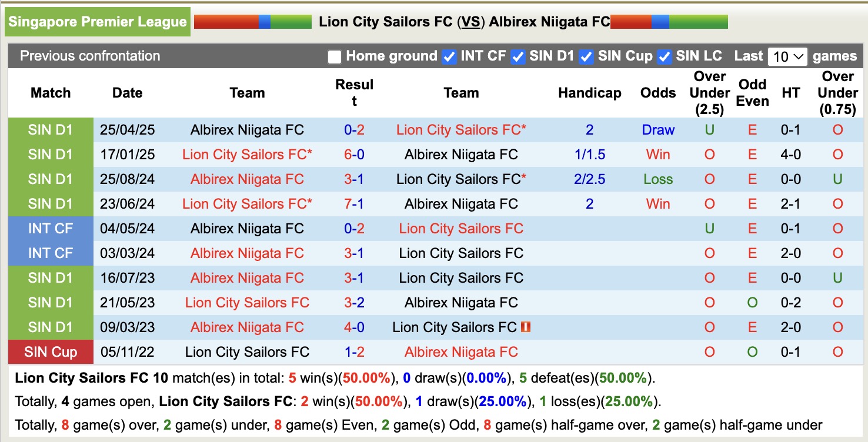This screenshot has height=442, width=868.
Task: Click the Singapore Premier League header badge
Action: (x=97, y=21)
